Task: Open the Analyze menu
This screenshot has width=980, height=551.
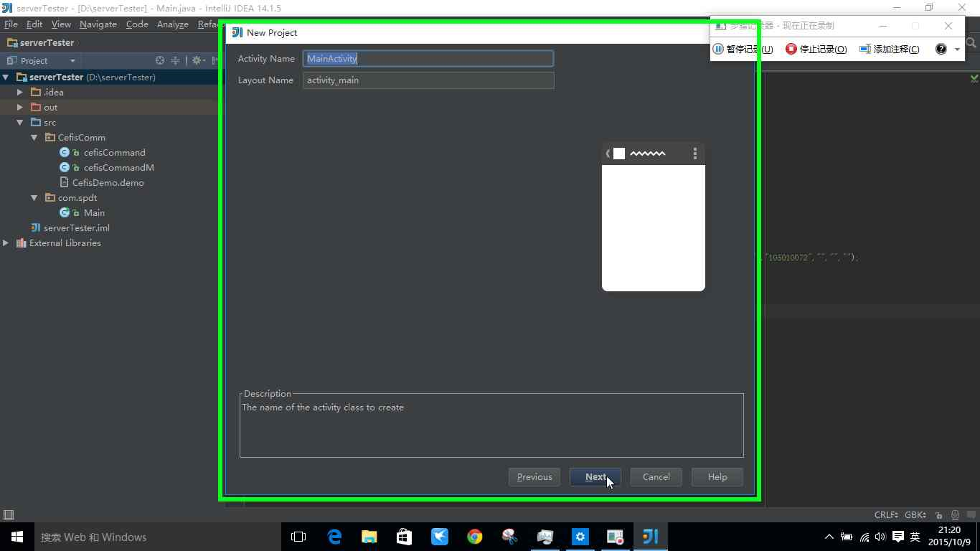Action: (173, 24)
